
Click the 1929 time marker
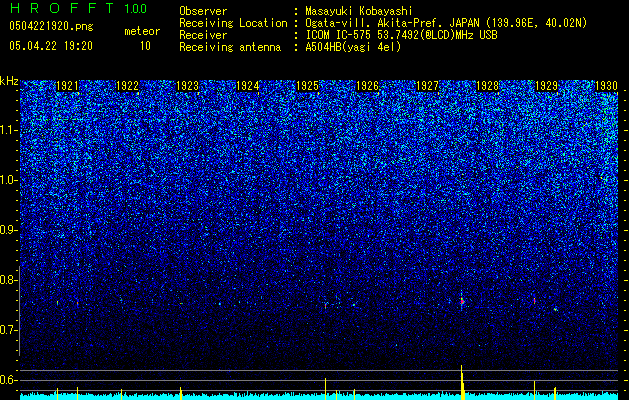tap(547, 86)
